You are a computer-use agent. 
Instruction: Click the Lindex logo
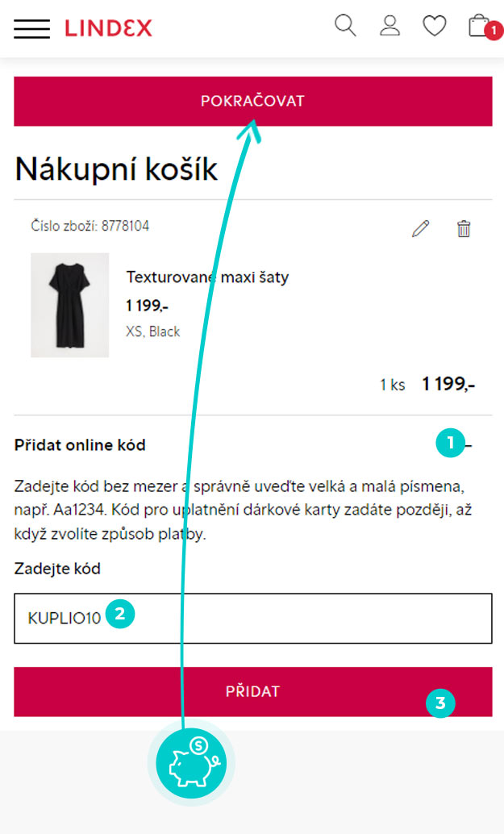point(108,28)
